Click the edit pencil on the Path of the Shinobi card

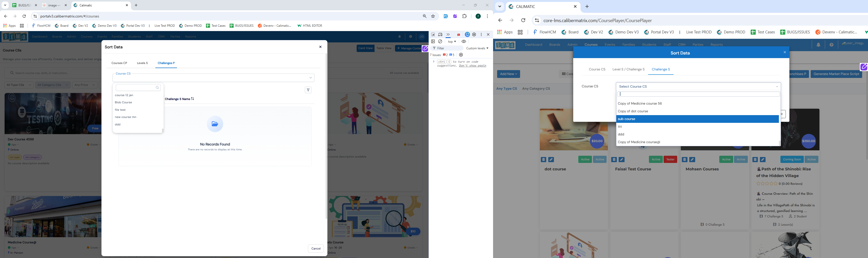[x=763, y=160]
